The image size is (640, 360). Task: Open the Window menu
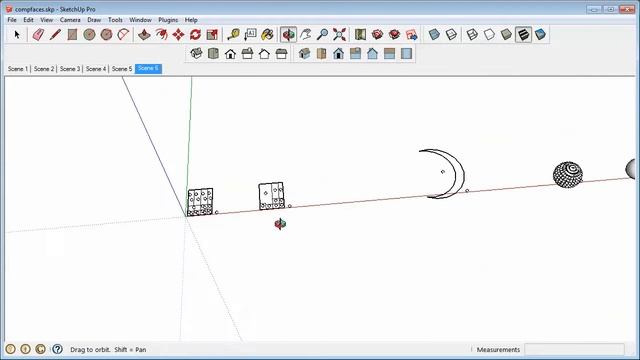click(x=140, y=20)
